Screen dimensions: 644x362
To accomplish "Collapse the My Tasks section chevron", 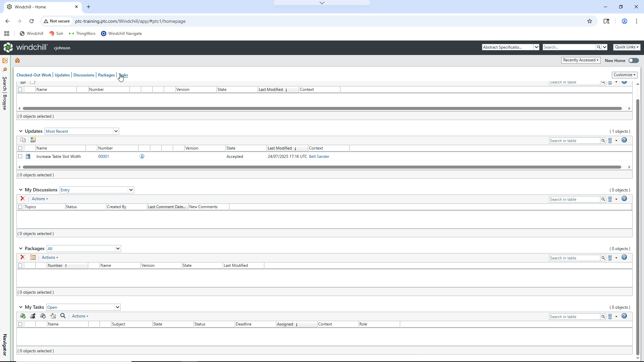I will [x=21, y=307].
